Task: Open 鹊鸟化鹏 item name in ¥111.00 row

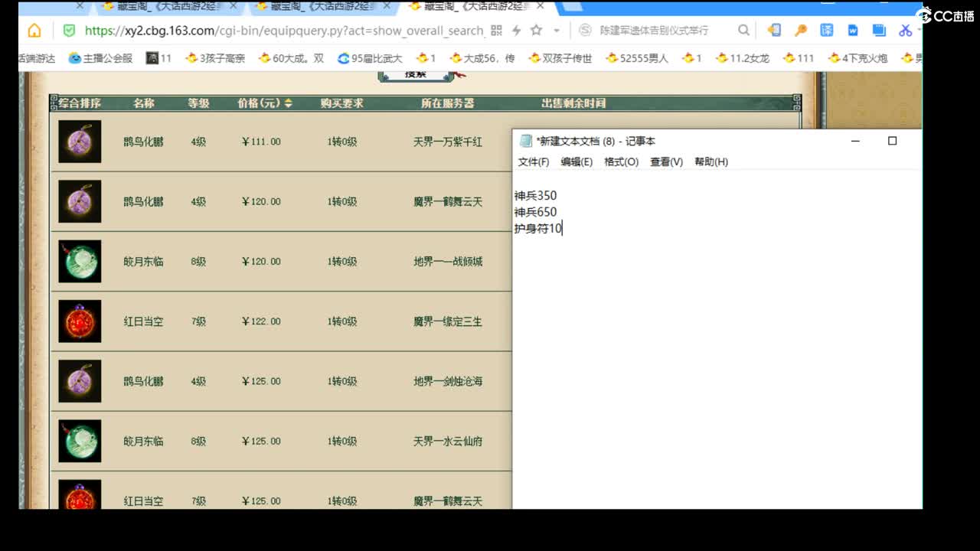Action: click(x=144, y=142)
